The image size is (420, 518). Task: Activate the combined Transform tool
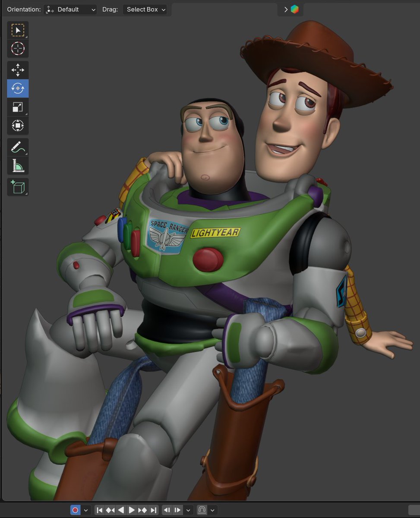[x=18, y=126]
